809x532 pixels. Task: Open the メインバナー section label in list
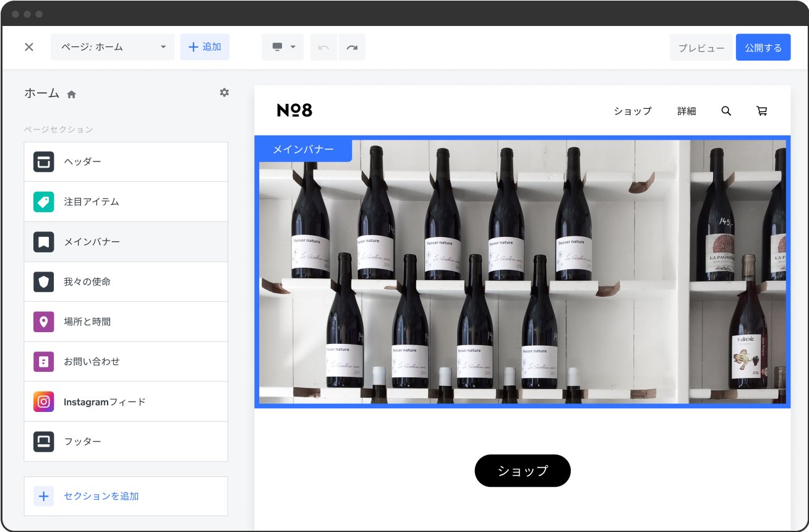tap(92, 242)
